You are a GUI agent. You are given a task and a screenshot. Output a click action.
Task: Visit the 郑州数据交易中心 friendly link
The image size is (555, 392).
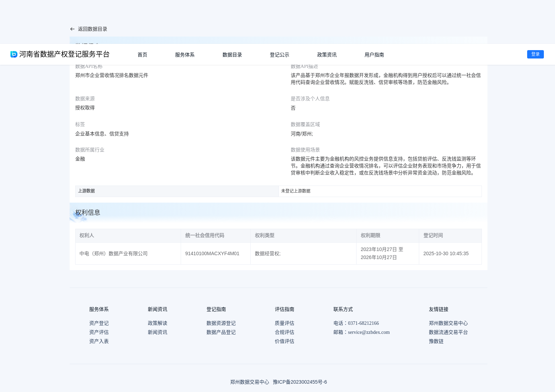click(x=448, y=323)
